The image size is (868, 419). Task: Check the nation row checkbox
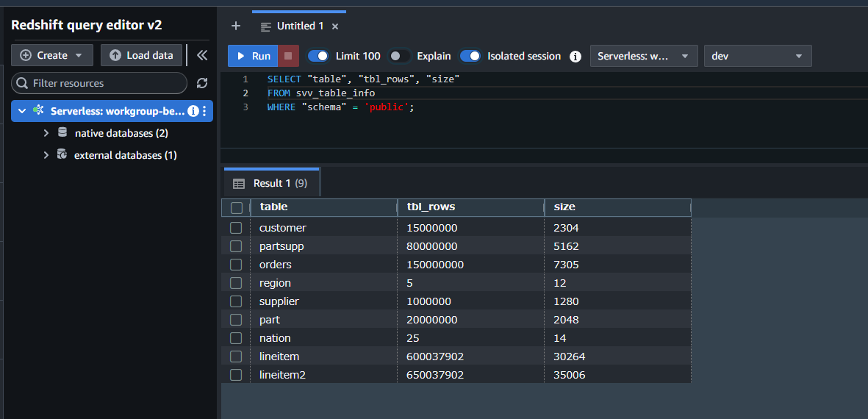coord(236,337)
